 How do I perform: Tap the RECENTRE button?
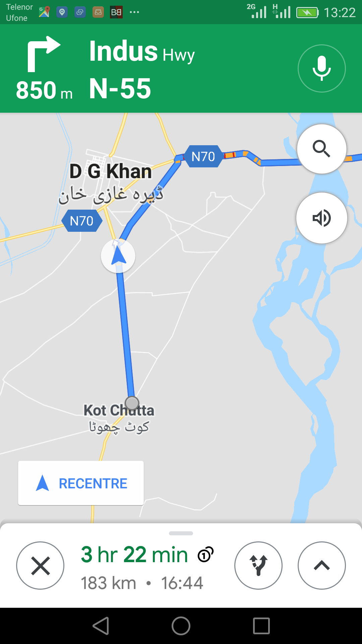coord(81,483)
